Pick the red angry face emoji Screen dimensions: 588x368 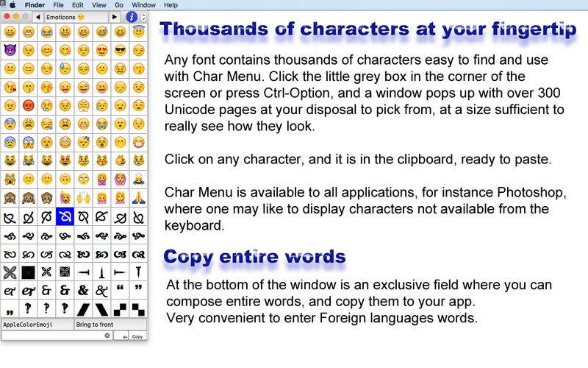coord(29,105)
